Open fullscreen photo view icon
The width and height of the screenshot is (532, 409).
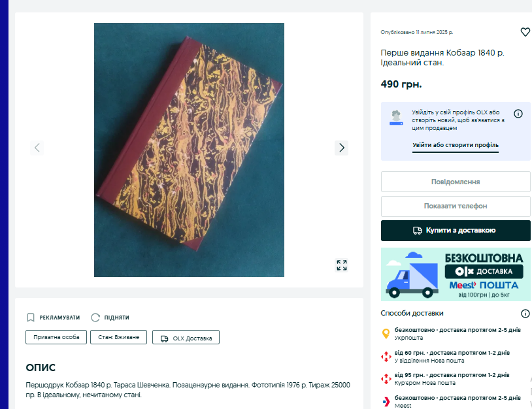(x=341, y=265)
